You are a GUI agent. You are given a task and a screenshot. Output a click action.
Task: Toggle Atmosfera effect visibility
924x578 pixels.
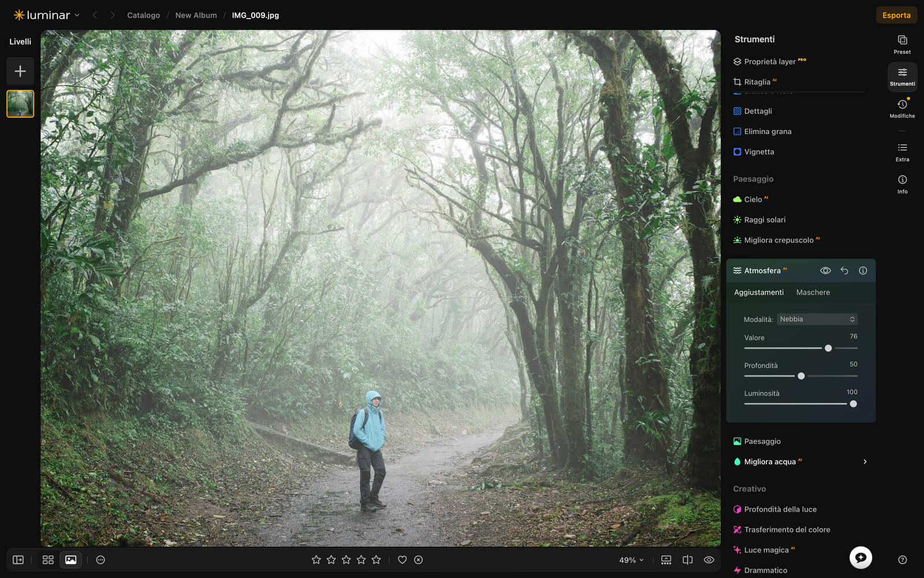click(x=825, y=271)
